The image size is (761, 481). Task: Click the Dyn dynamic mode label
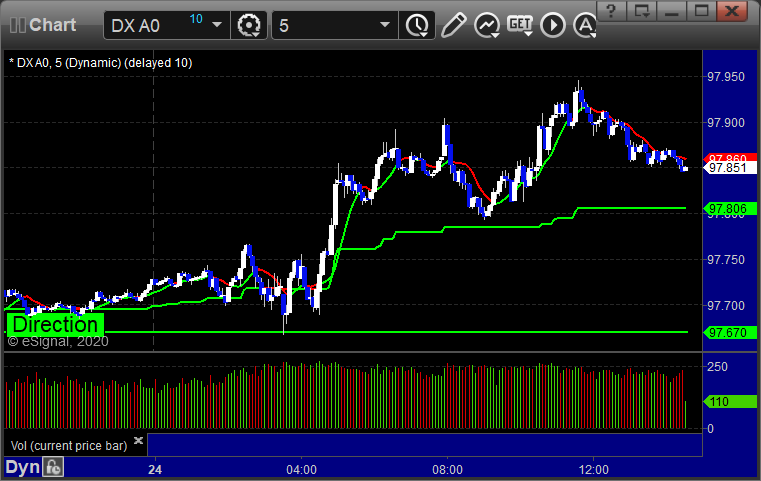click(x=22, y=467)
